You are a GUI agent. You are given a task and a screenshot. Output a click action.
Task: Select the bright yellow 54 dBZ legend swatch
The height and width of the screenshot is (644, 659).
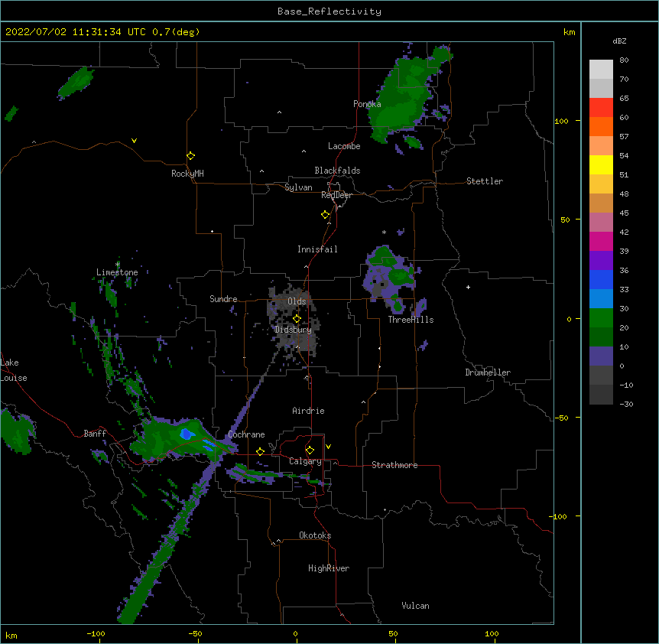pos(601,164)
